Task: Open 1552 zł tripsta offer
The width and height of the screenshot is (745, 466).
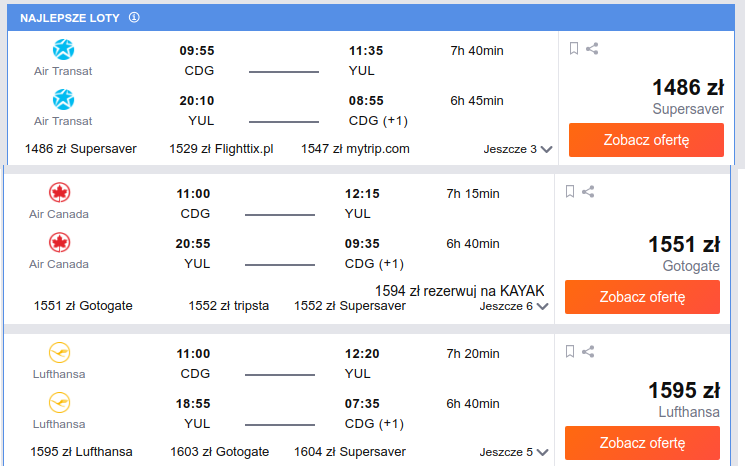Action: pyautogui.click(x=229, y=306)
